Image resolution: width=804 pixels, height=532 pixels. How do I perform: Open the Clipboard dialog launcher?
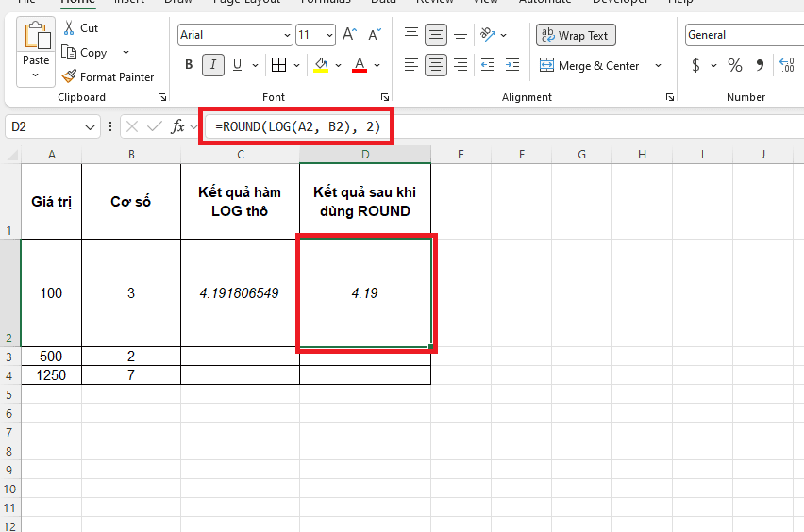[x=162, y=97]
